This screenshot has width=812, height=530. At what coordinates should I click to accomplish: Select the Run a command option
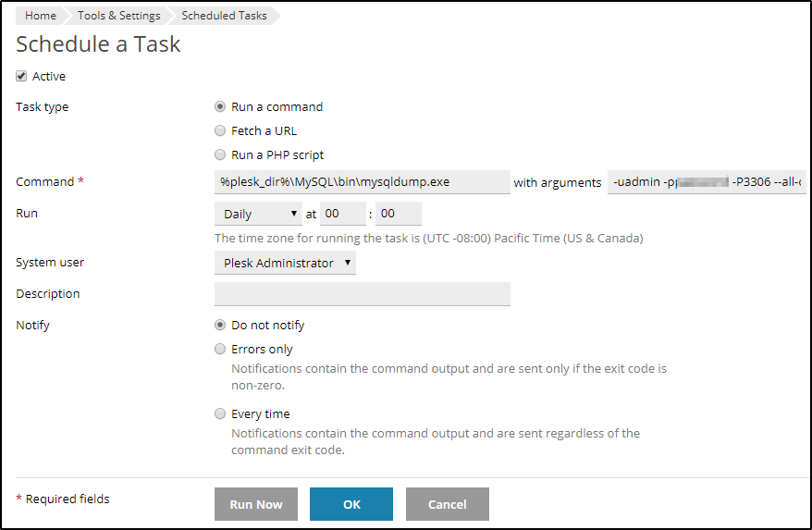[x=220, y=106]
